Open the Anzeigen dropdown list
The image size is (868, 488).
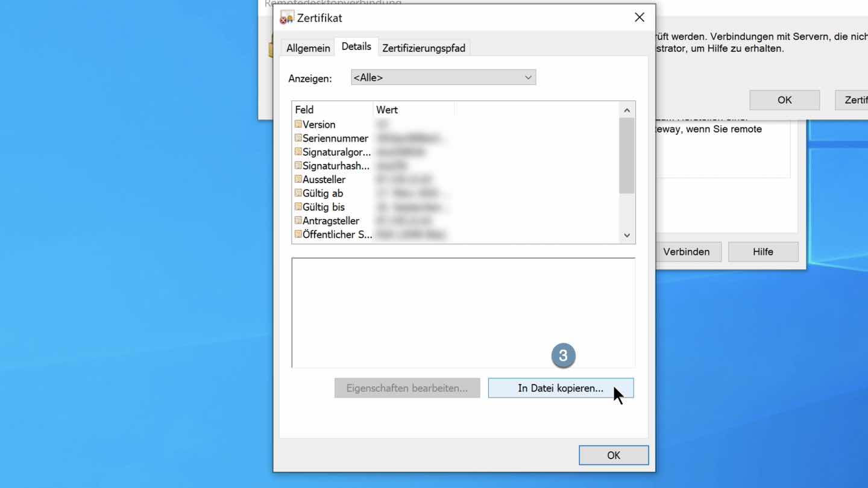443,78
